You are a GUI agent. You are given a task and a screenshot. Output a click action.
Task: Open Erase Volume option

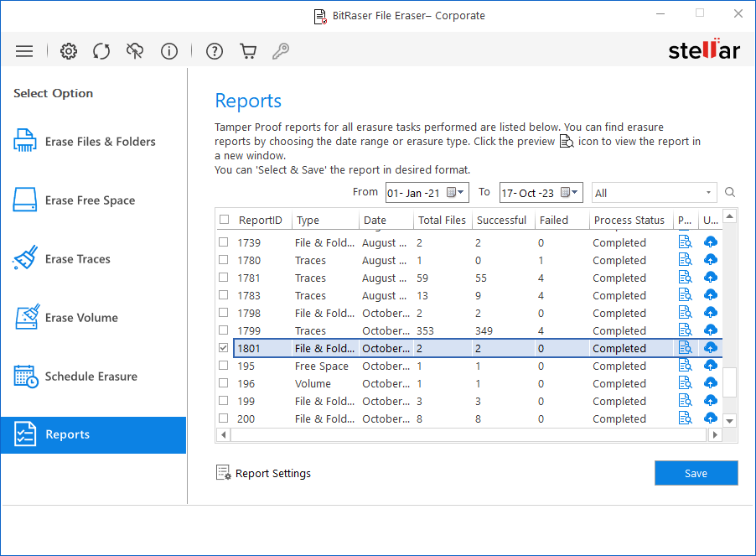pos(66,317)
